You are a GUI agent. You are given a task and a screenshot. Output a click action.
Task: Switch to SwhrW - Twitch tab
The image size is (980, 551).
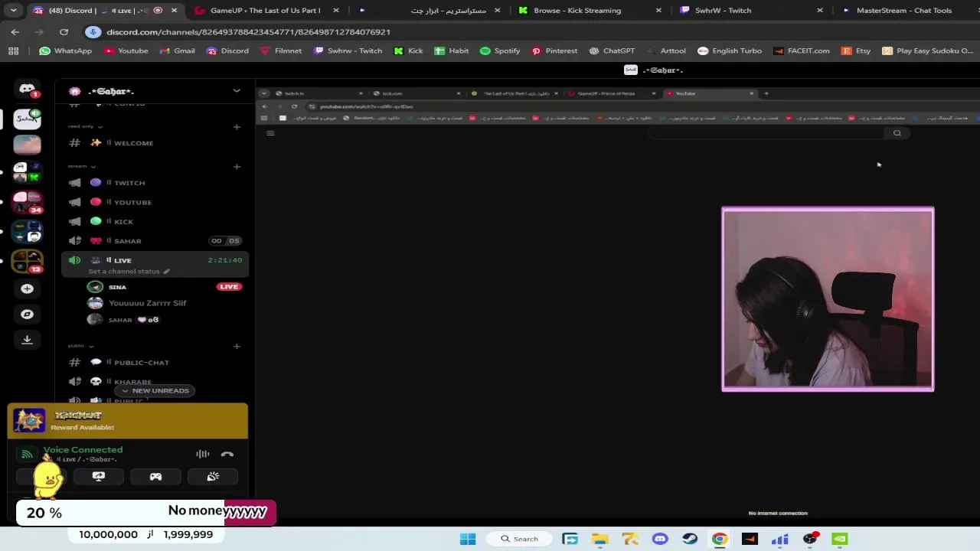click(752, 11)
